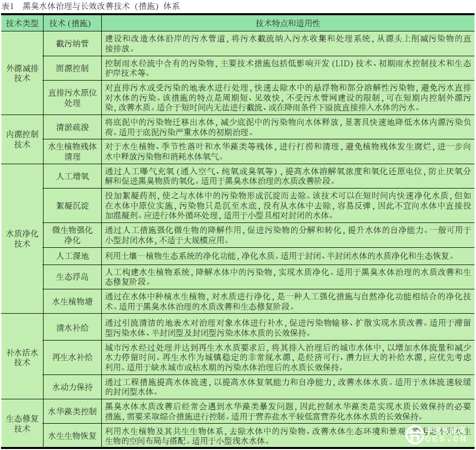
Task: Click the 内源控制技术 category cell
Action: 22,139
